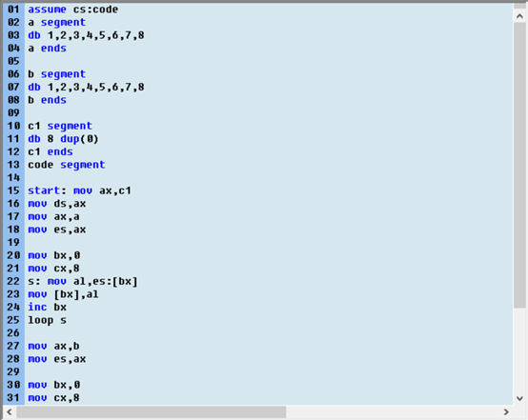Click line number 29 in gutter
Viewport: 528px width, 420px height.
[13, 371]
